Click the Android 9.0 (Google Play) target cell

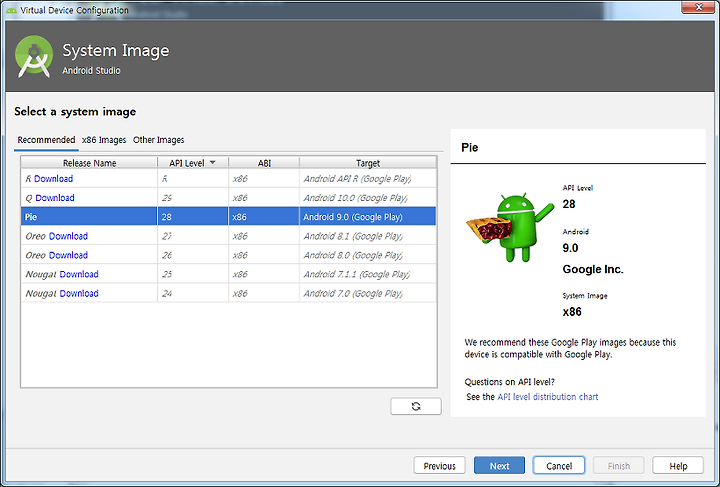tap(367, 217)
